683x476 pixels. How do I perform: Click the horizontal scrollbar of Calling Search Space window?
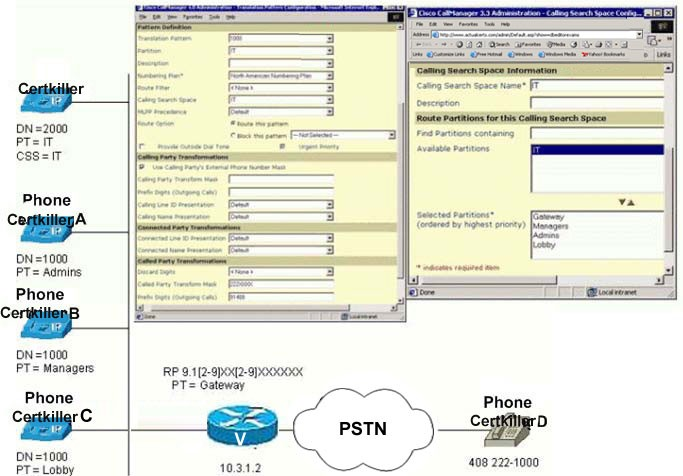pyautogui.click(x=488, y=280)
